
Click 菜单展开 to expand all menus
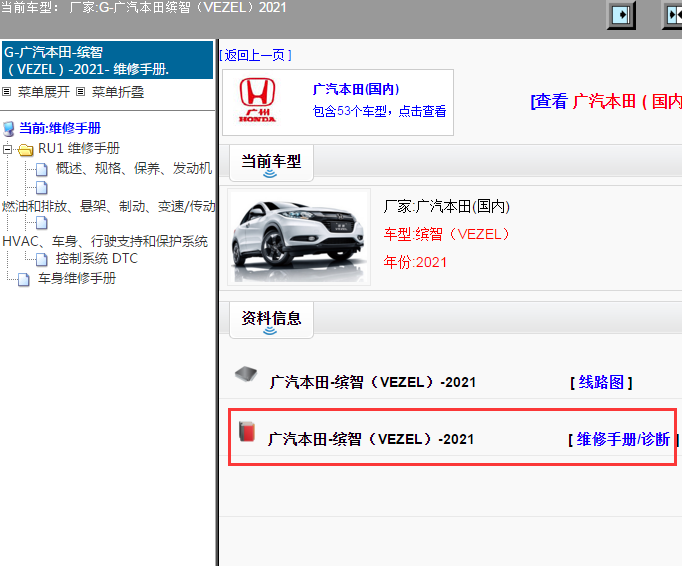pos(43,92)
